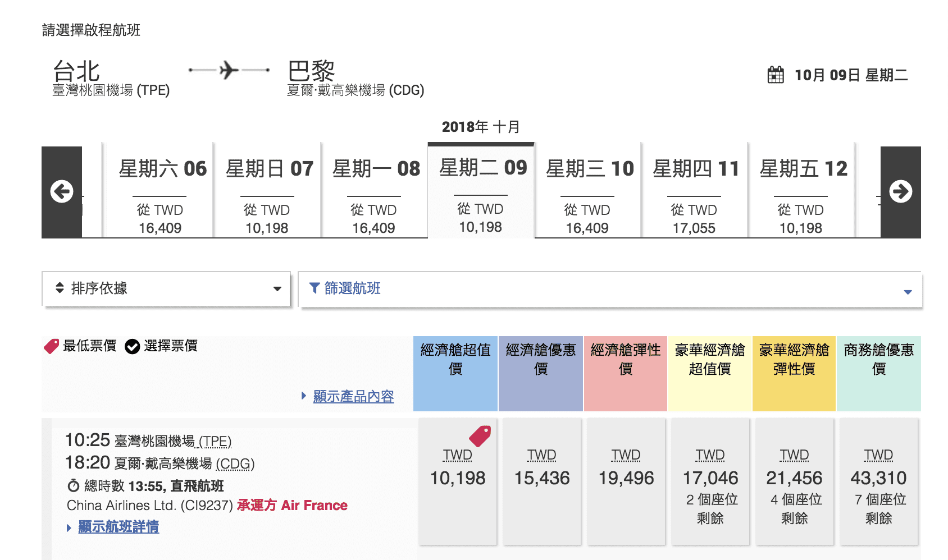Viewport: 948px width, 560px height.
Task: Click the filter icon beside 篩選航班
Action: pos(315,288)
